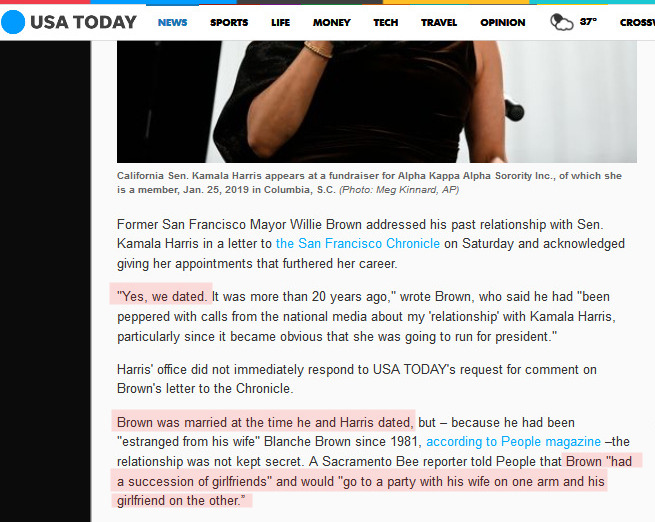Click the 37° temperature reading

pos(588,21)
